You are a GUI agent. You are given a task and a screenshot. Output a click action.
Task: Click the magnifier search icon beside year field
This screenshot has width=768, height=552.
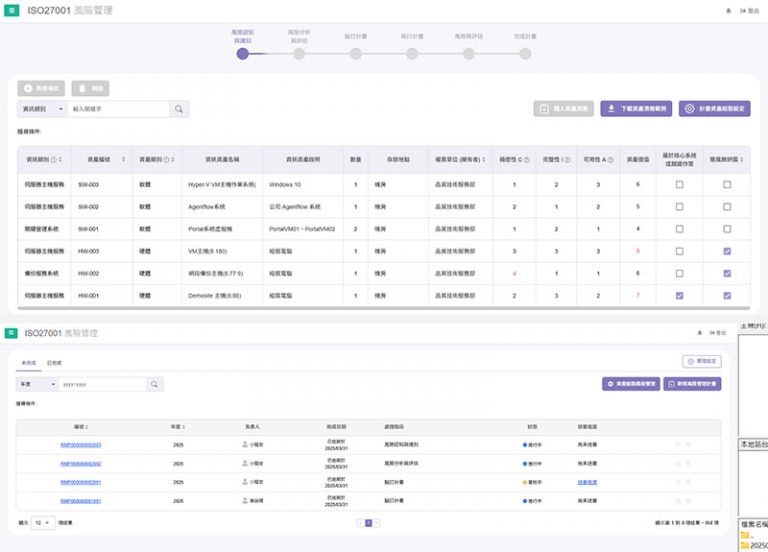coord(154,384)
